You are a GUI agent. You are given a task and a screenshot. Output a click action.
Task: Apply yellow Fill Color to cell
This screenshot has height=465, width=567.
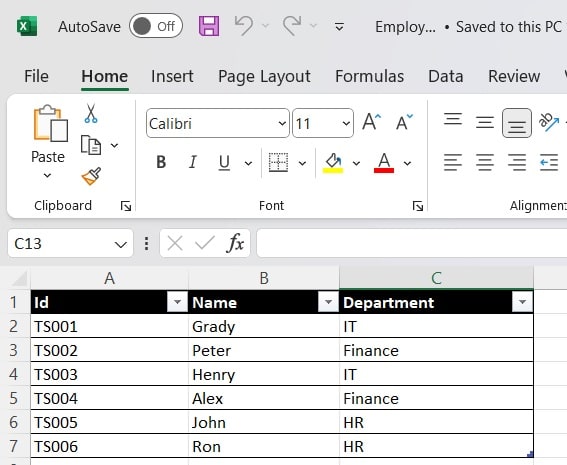point(333,163)
